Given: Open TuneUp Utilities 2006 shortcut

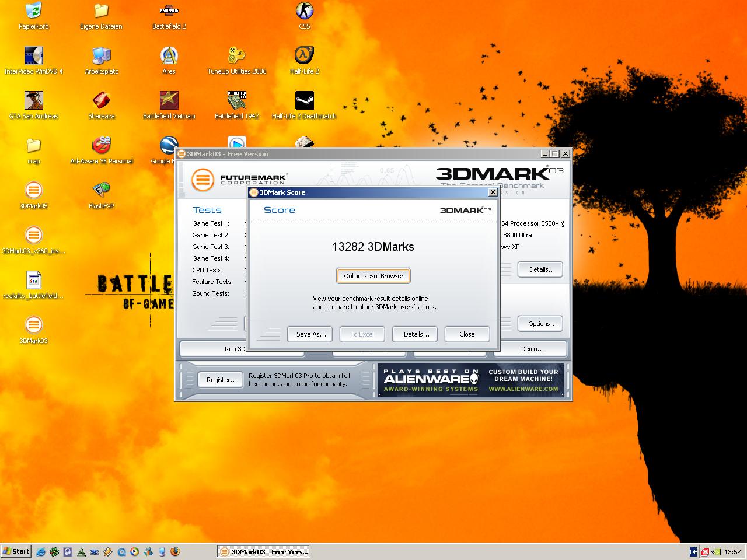Looking at the screenshot, I should pos(236,61).
